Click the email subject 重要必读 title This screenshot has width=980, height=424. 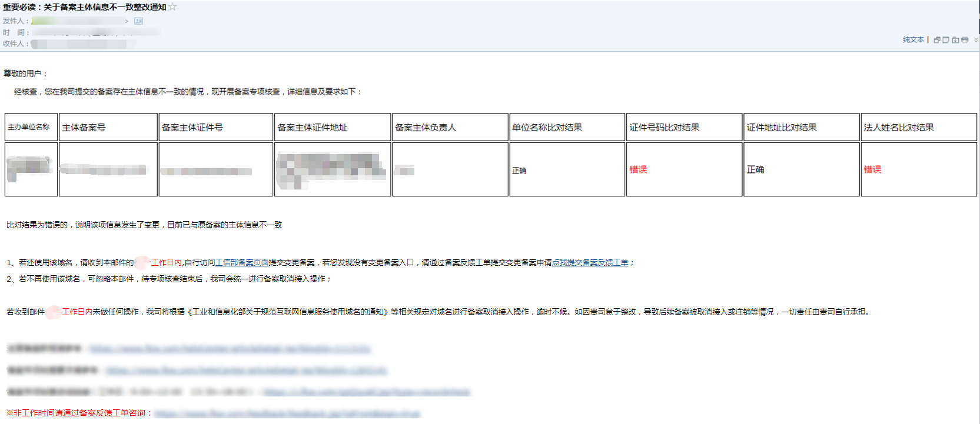click(x=84, y=7)
